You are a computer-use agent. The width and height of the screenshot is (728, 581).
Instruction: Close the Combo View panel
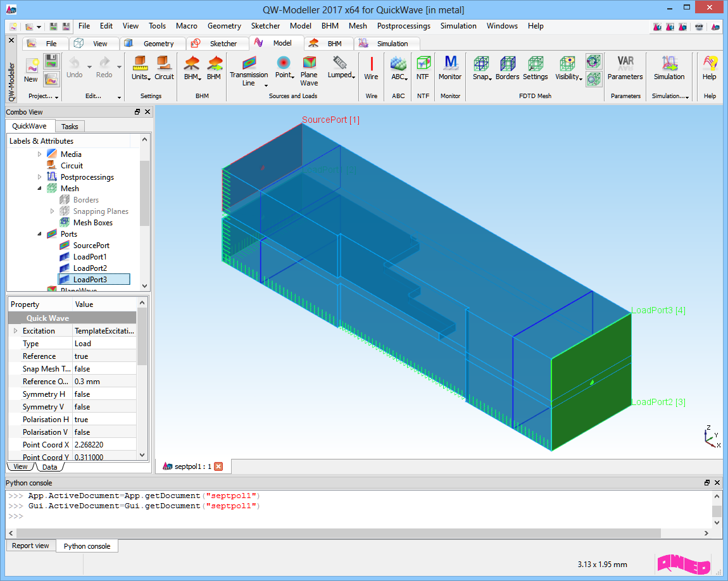click(x=147, y=112)
